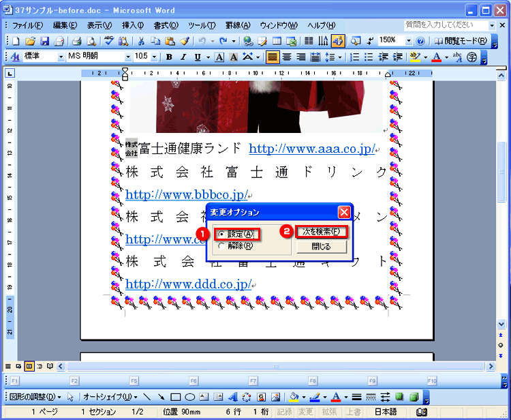Open the オートシェイプ(U) menu
511x420 pixels.
click(x=110, y=397)
